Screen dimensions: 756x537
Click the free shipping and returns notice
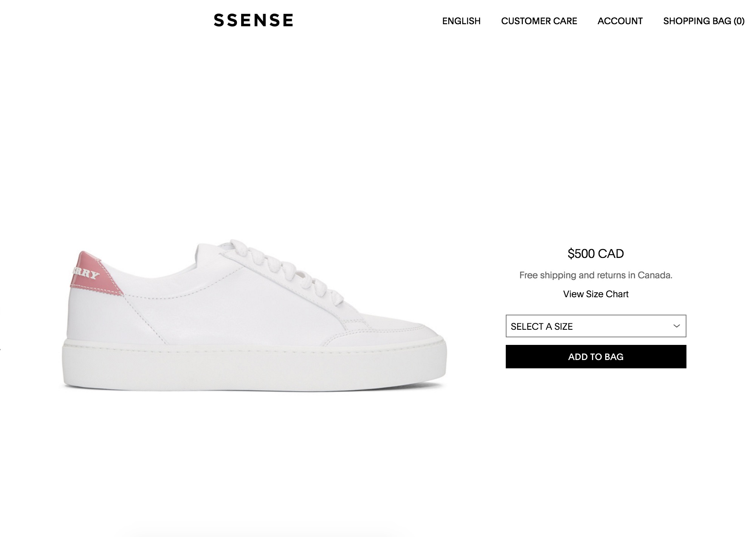596,275
